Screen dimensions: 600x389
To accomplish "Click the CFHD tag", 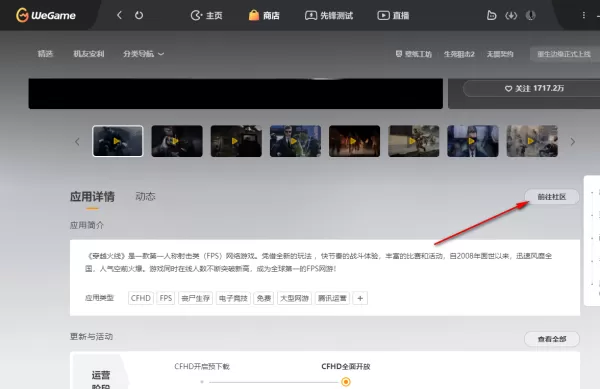I will tap(141, 298).
